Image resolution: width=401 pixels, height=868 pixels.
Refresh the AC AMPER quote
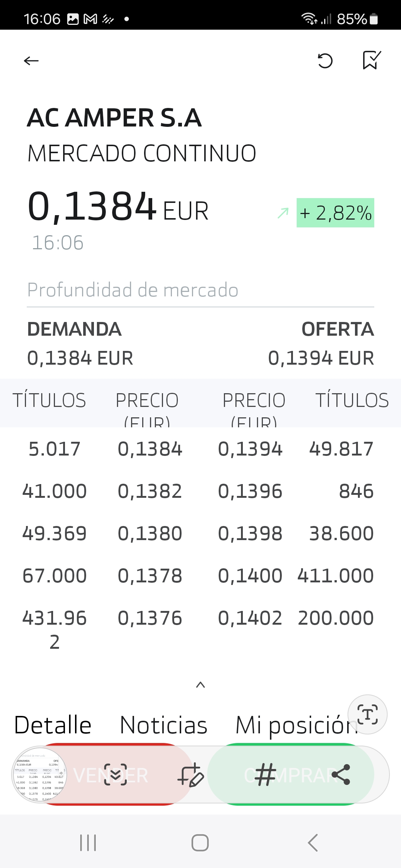(x=325, y=61)
